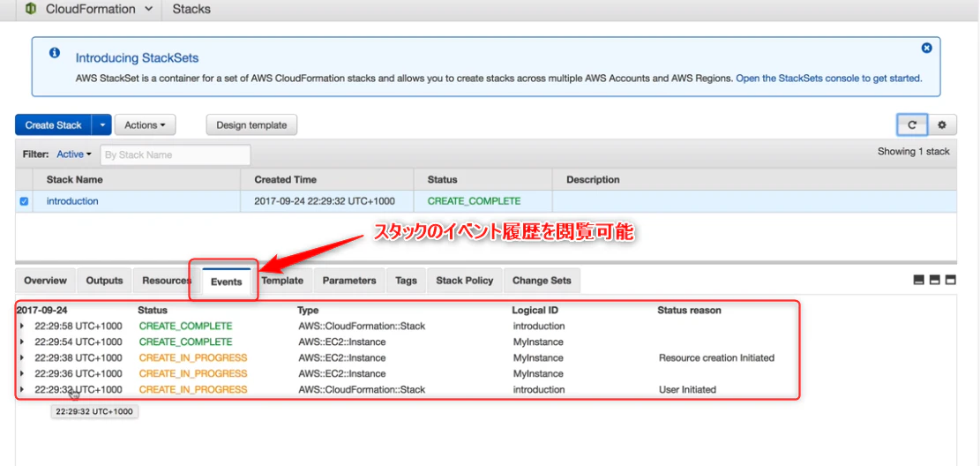
Task: Uncheck the introduction stack checkbox
Action: [x=25, y=201]
